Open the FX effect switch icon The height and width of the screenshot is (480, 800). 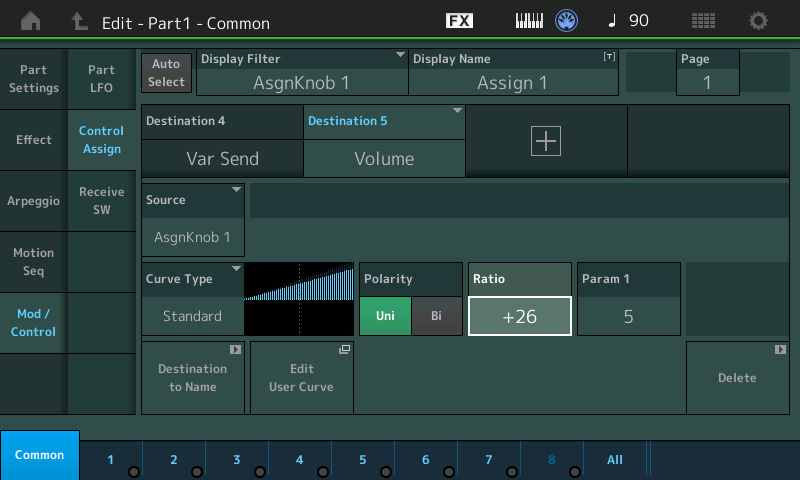pyautogui.click(x=459, y=21)
